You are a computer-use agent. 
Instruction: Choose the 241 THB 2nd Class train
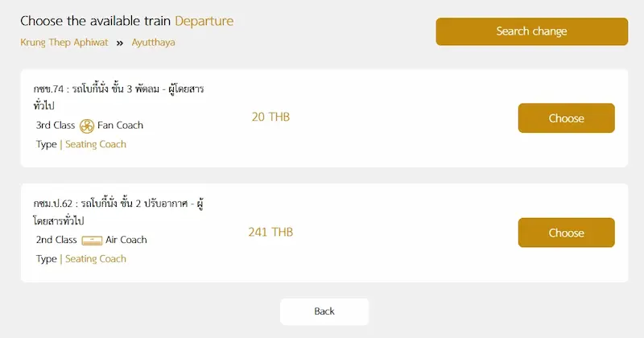pos(566,233)
